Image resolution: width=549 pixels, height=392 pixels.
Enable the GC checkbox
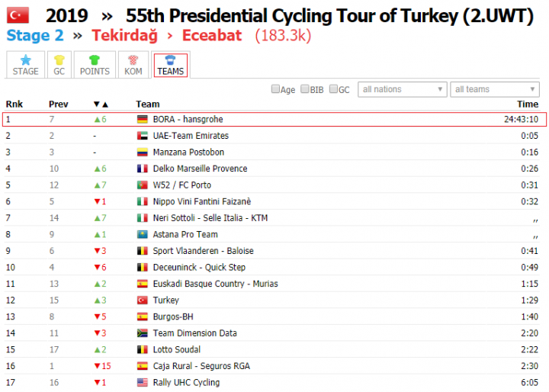coord(334,89)
